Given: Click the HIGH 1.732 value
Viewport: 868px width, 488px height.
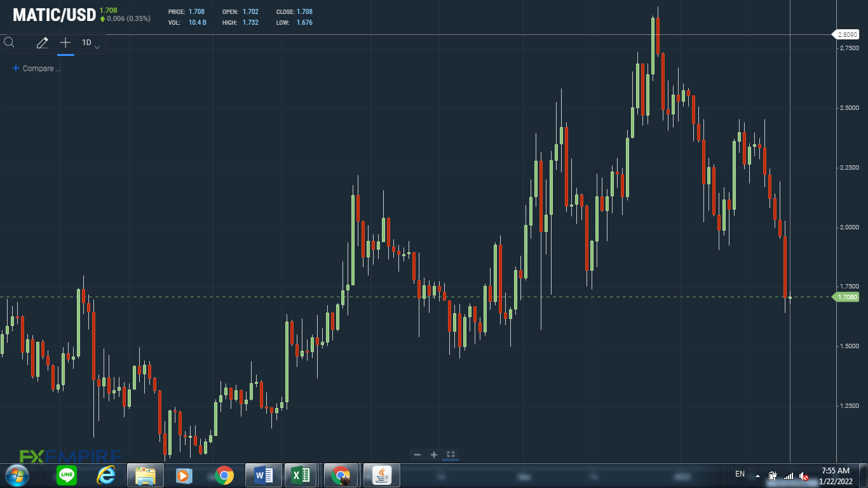Looking at the screenshot, I should tap(250, 23).
